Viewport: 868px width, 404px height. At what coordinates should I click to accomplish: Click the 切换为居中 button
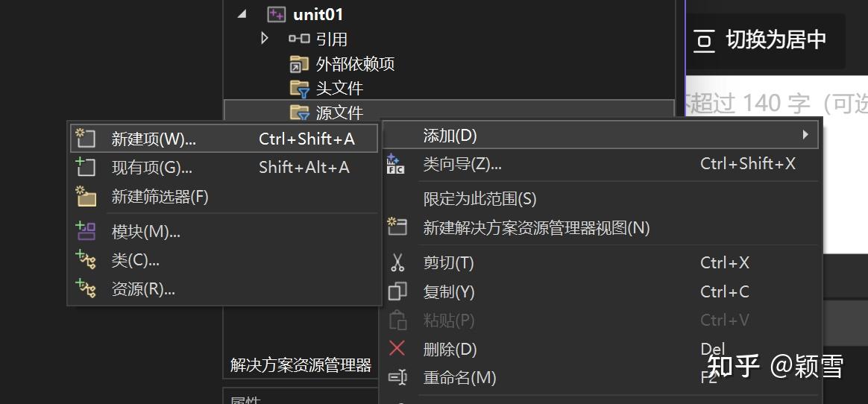coord(766,40)
